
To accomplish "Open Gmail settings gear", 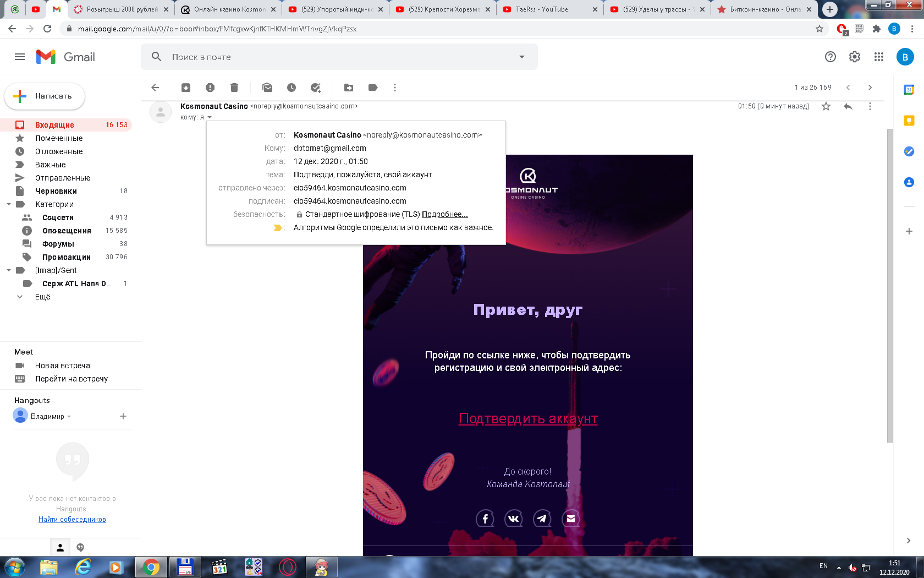I will 855,57.
